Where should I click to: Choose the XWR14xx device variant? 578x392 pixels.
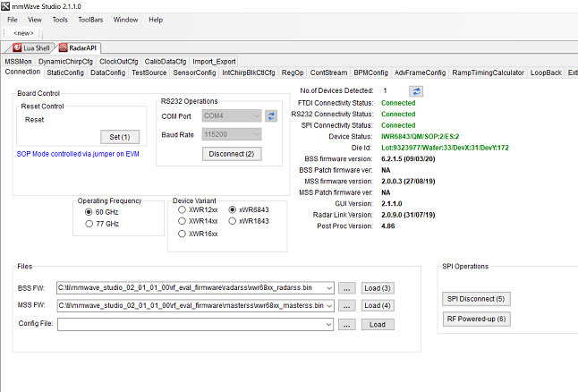[x=182, y=221]
